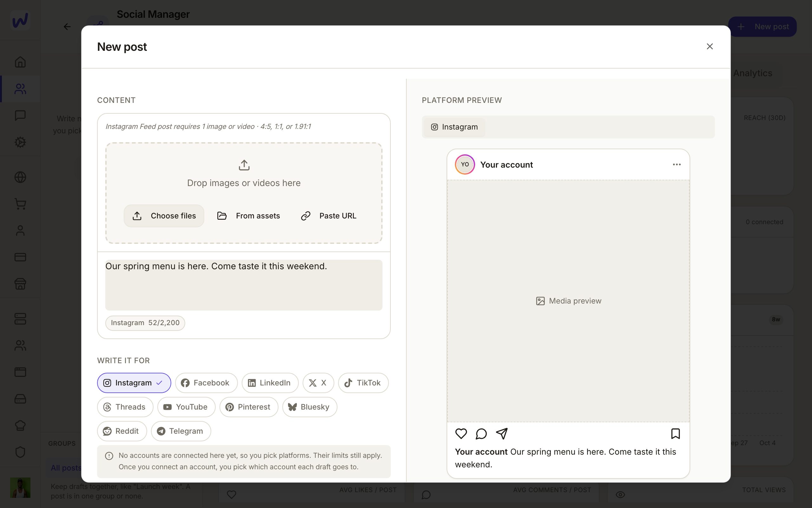Select the Bluesky platform chip

click(309, 407)
